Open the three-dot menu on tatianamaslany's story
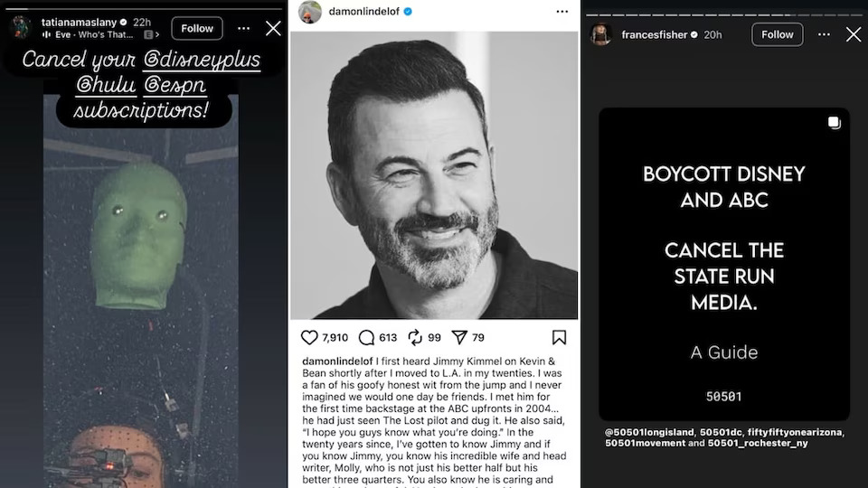Viewport: 868px width, 488px height. [x=243, y=29]
